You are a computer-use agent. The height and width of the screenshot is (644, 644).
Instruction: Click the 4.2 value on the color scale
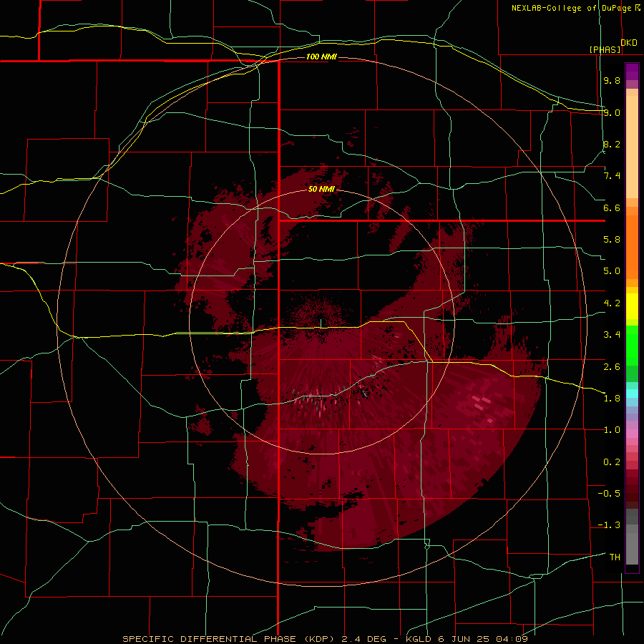click(x=612, y=303)
